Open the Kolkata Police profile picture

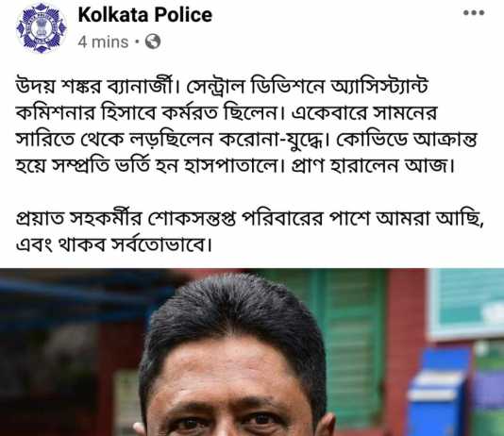[x=42, y=28]
